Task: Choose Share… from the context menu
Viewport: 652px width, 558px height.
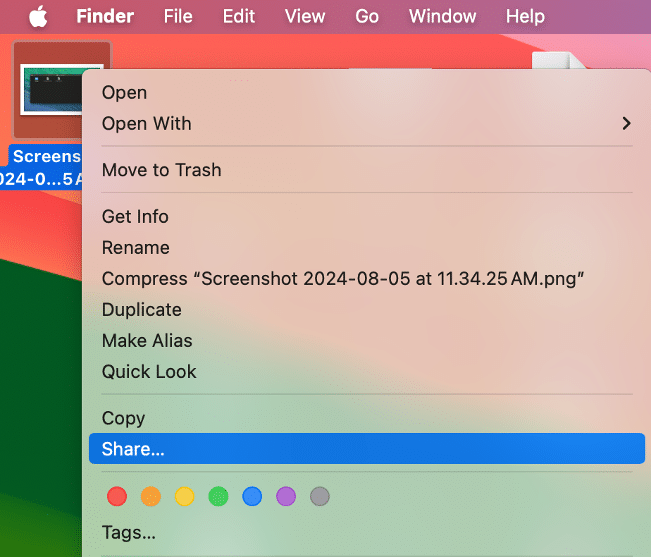Action: coord(133,449)
